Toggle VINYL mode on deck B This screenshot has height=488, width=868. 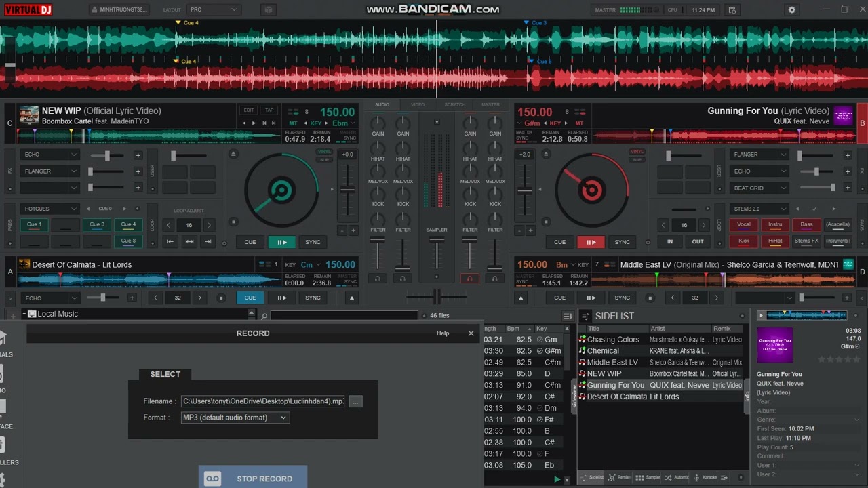click(637, 152)
